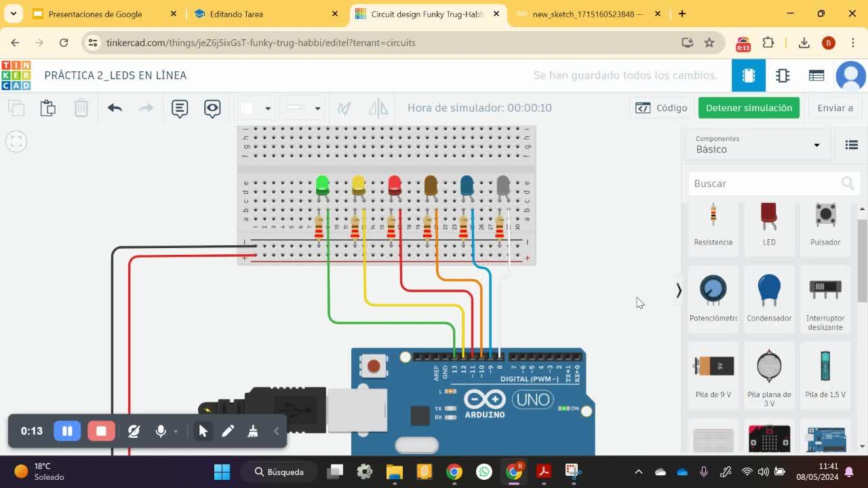This screenshot has height=488, width=868.
Task: Collapse the components panel chevron
Action: (679, 291)
